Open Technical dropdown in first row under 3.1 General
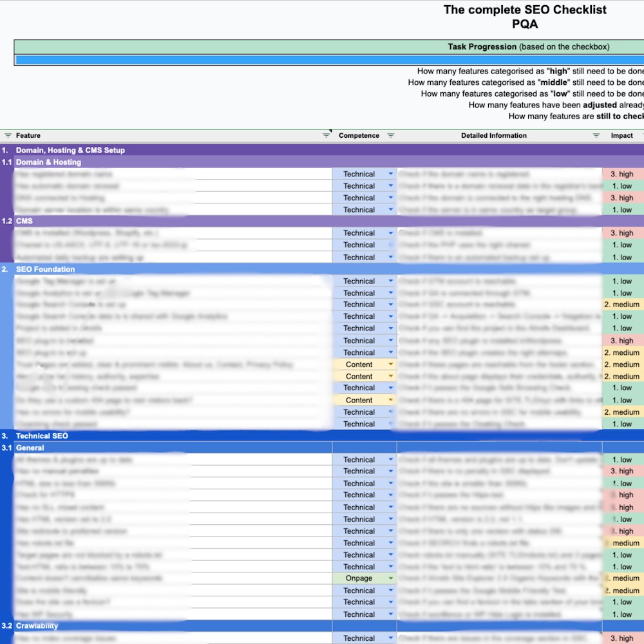The height and width of the screenshot is (644, 644). 391,460
